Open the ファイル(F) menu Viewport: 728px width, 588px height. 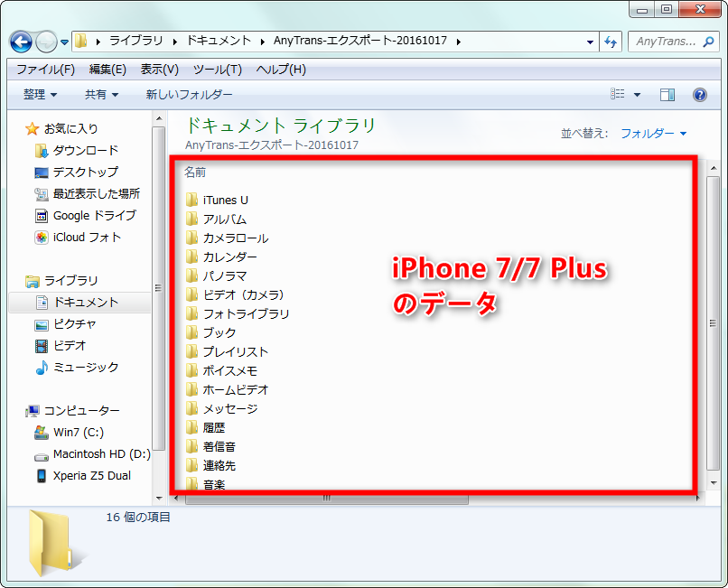pos(45,70)
